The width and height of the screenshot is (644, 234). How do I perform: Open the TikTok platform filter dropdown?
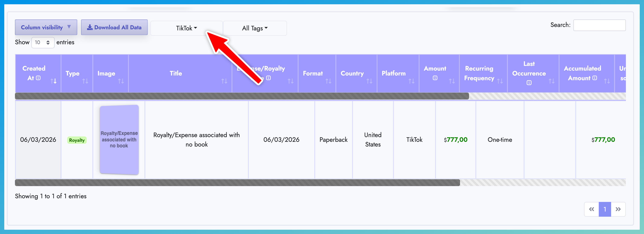tap(186, 28)
